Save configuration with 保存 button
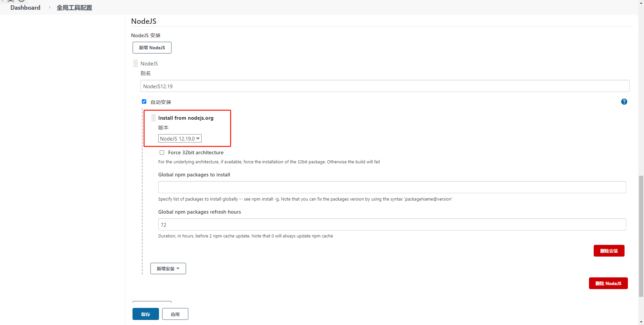This screenshot has height=325, width=644. (146, 314)
